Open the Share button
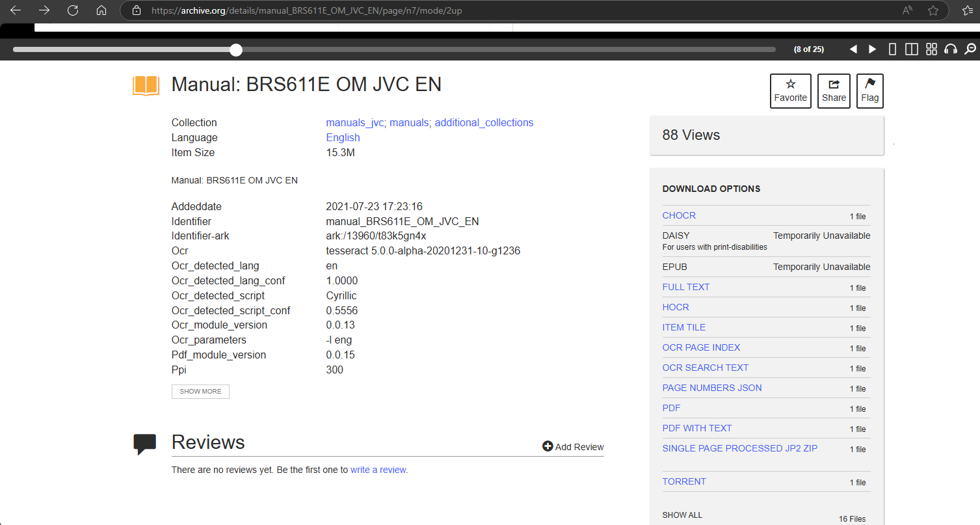The width and height of the screenshot is (980, 525). (834, 91)
